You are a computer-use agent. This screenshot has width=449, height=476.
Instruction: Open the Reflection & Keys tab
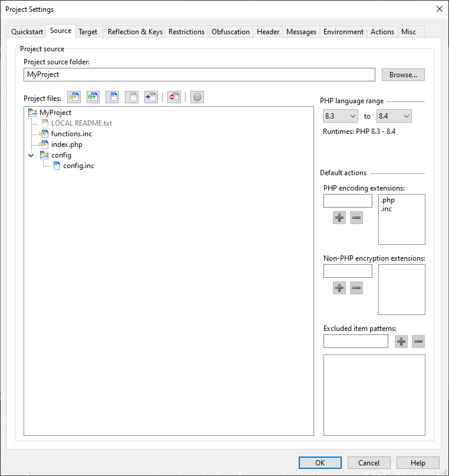(x=135, y=32)
